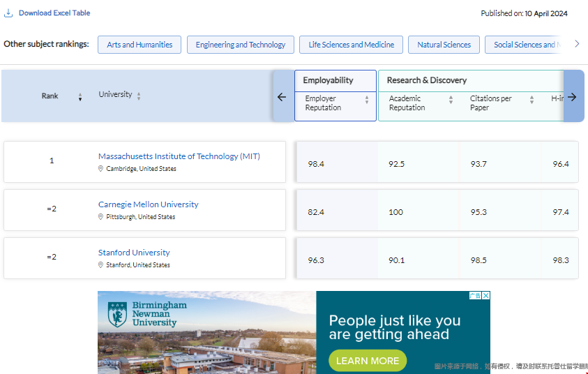Close the Birmingham Newman University advertisement
Viewport: 588px width, 374px height.
pyautogui.click(x=486, y=296)
